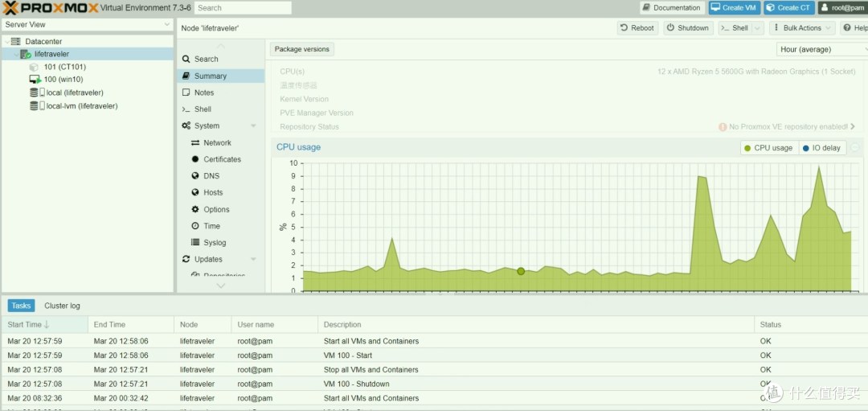Select the 'Stop all VMs and Containers' task

pyautogui.click(x=434, y=369)
